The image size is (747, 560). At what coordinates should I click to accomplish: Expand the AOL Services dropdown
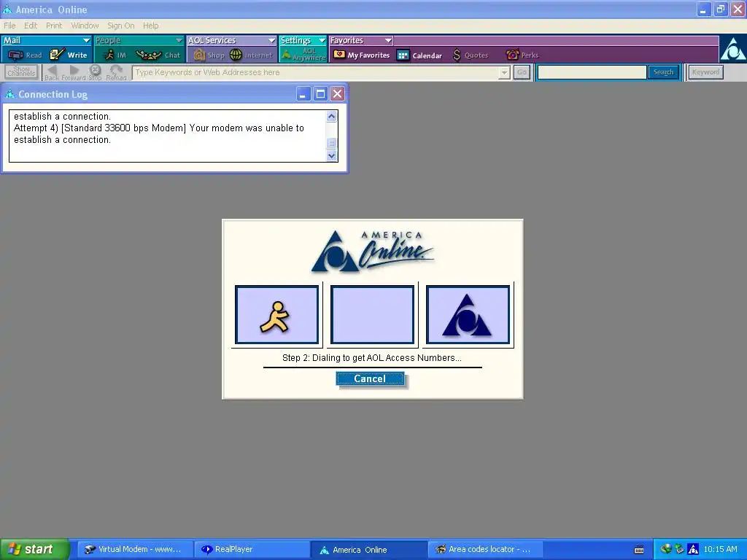[x=271, y=41]
